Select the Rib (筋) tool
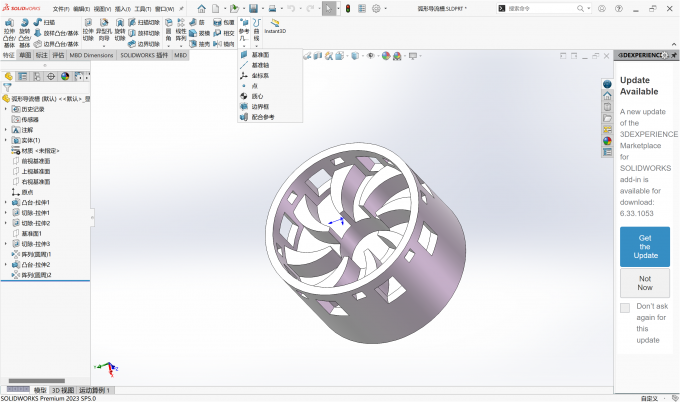This screenshot has width=680, height=402. 197,22
